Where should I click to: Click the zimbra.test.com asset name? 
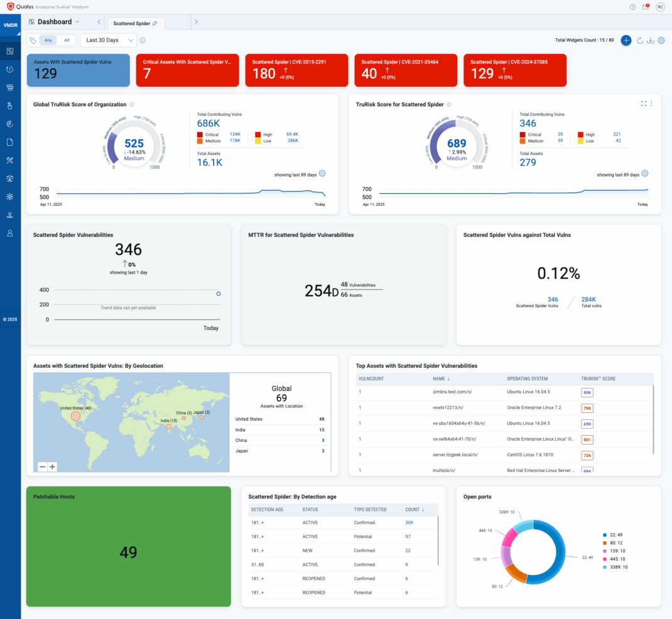click(x=453, y=392)
